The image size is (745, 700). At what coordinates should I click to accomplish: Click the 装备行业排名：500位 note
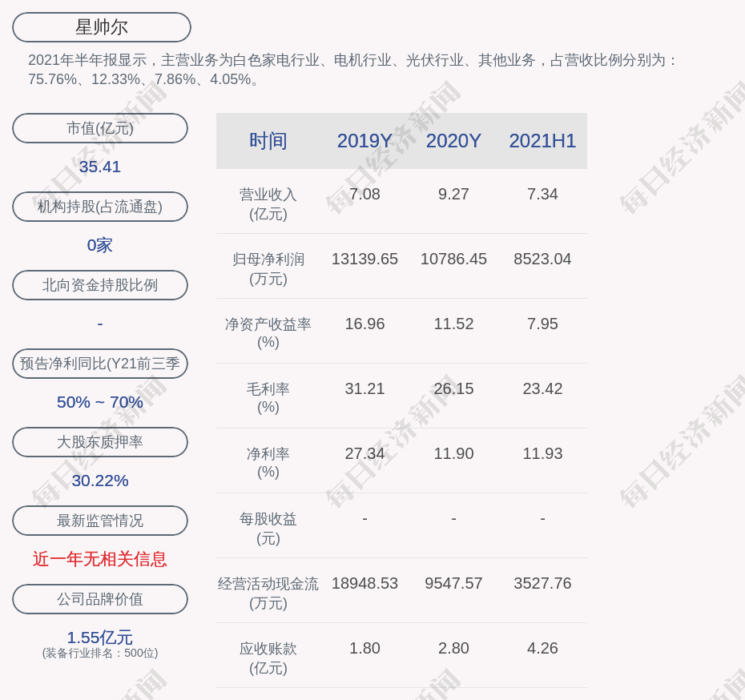[x=100, y=654]
